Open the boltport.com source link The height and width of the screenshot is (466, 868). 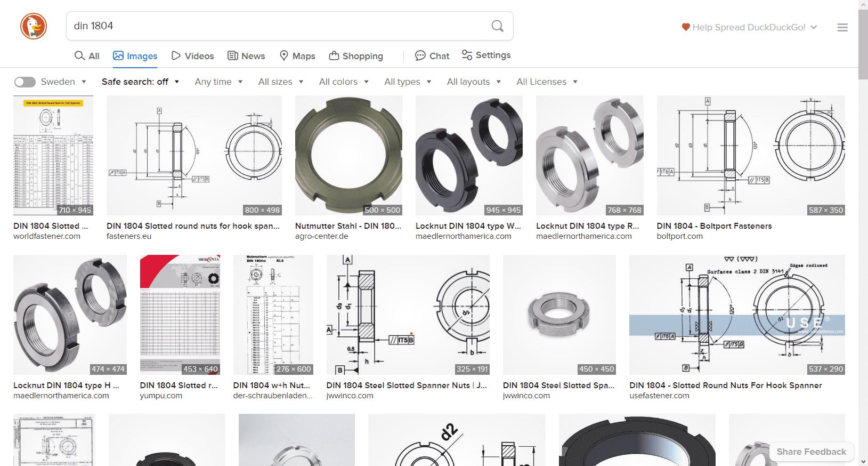(x=679, y=236)
